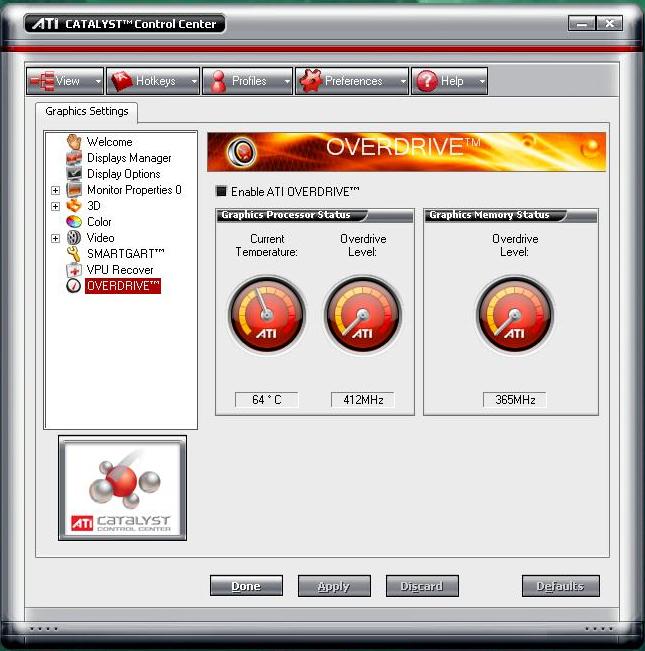
Task: Click the memory Overdrive Level gauge
Action: [x=515, y=314]
